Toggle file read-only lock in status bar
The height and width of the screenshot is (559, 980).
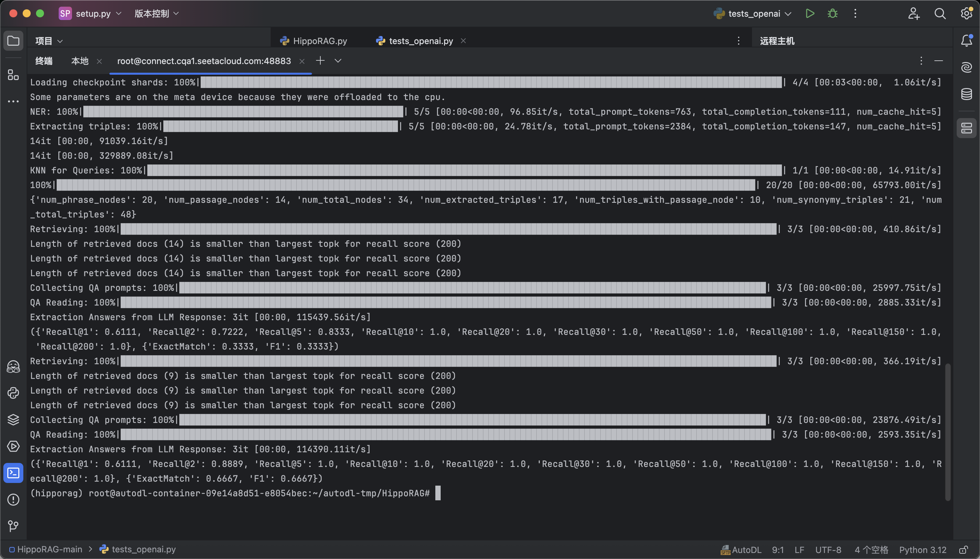coord(963,550)
